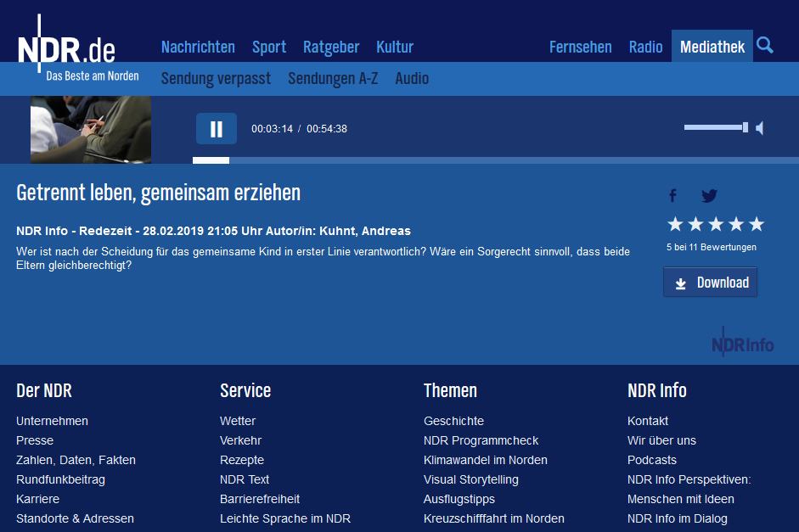Open Fernsehen section
The image size is (799, 532).
581,47
